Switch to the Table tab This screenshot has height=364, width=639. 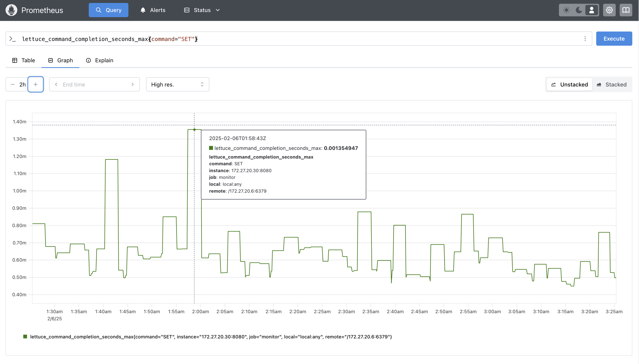(x=23, y=60)
